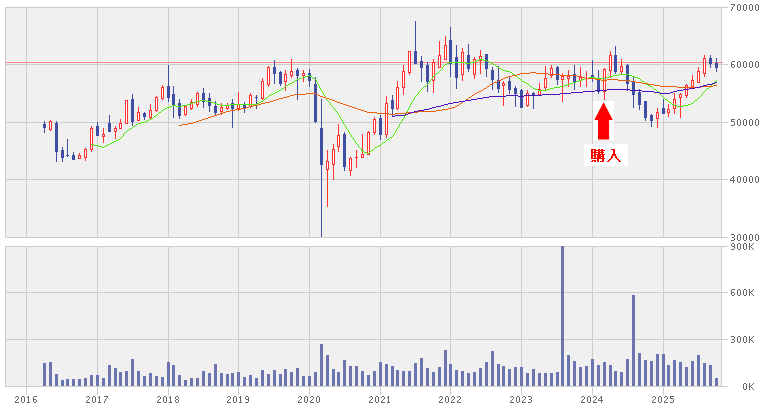
Task: Click the 50000 price axis label
Action: [742, 123]
